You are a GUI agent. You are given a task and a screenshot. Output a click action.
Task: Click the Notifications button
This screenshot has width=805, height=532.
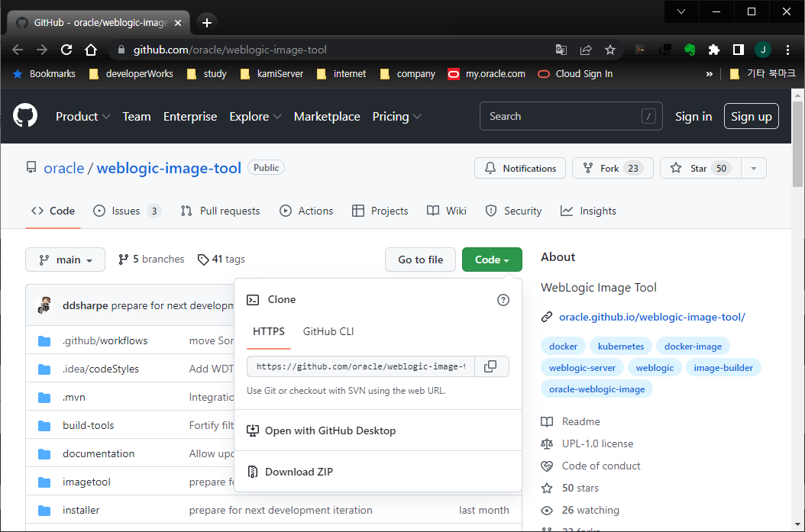pos(520,168)
